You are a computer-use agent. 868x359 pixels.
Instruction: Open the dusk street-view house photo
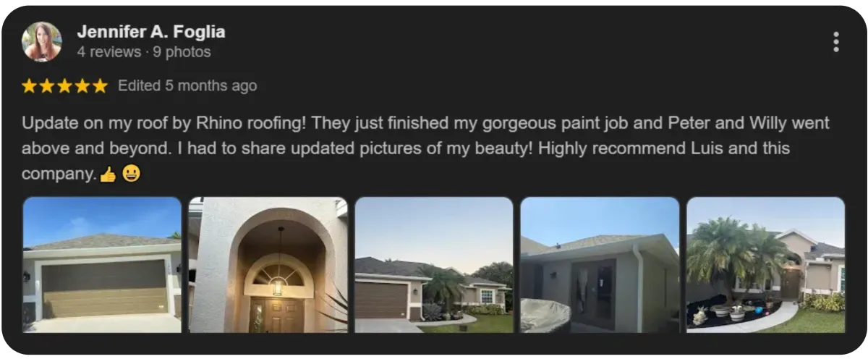(434, 265)
